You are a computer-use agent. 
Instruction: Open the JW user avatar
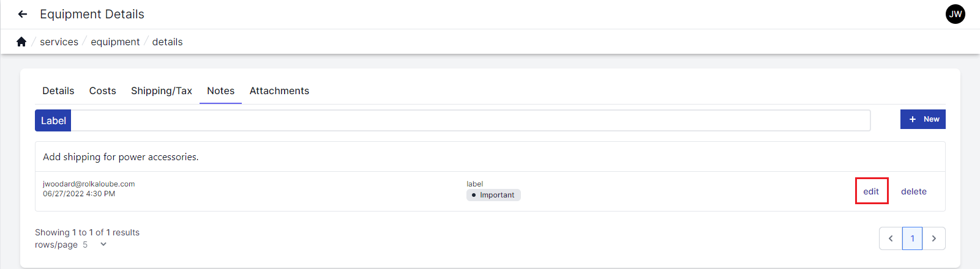pyautogui.click(x=955, y=14)
